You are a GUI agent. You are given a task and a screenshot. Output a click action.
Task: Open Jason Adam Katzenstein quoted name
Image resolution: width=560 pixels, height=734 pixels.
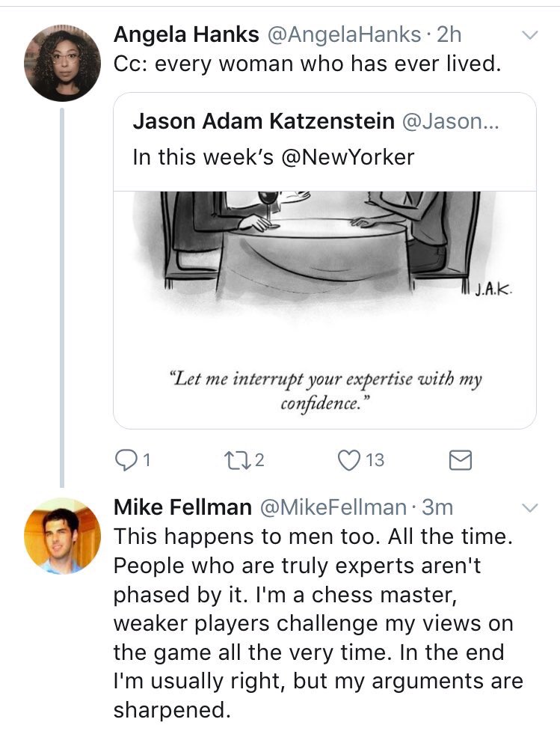tap(263, 122)
